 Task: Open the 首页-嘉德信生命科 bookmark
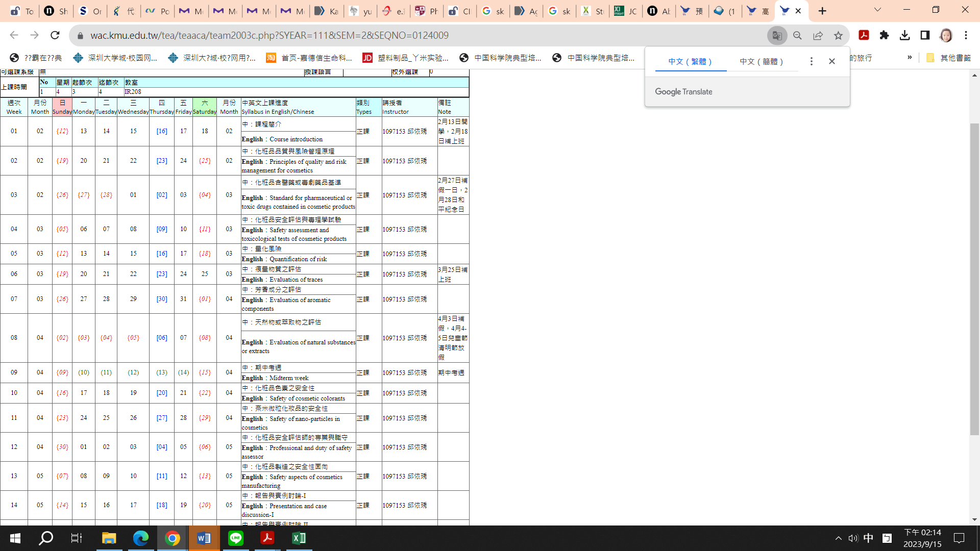pos(309,58)
